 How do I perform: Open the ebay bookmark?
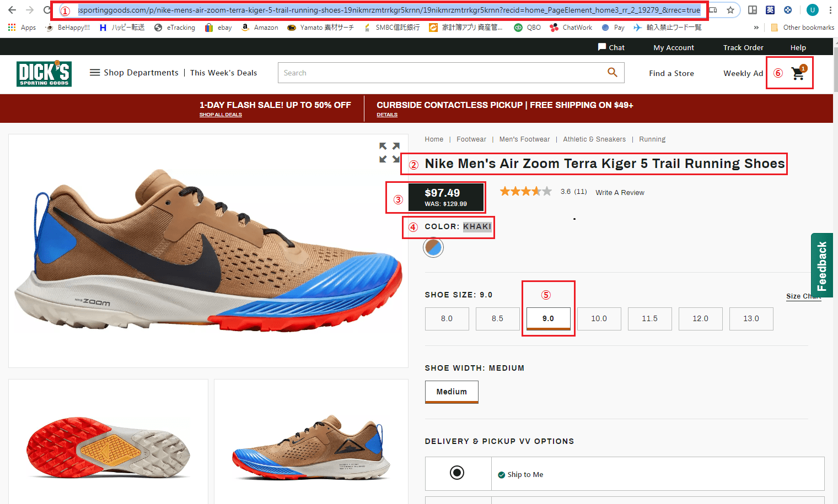[218, 28]
